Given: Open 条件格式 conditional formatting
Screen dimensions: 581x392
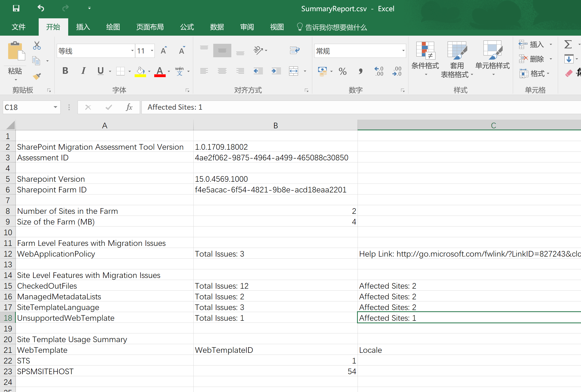Looking at the screenshot, I should 425,59.
